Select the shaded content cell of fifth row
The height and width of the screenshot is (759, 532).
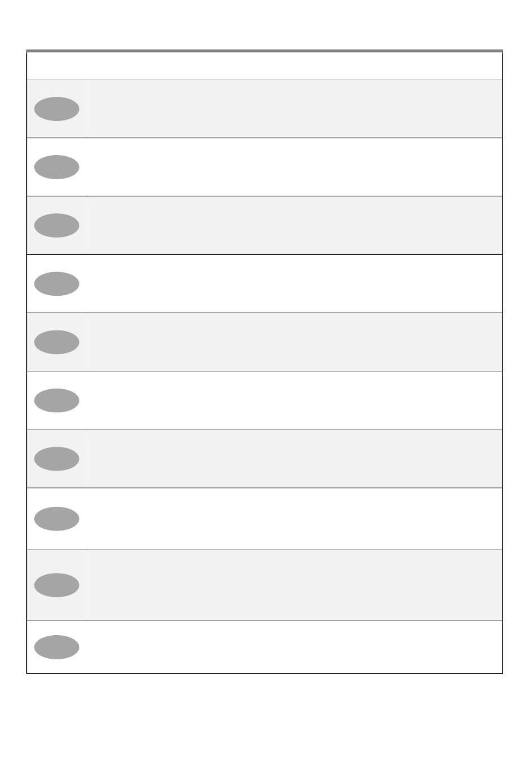295,342
